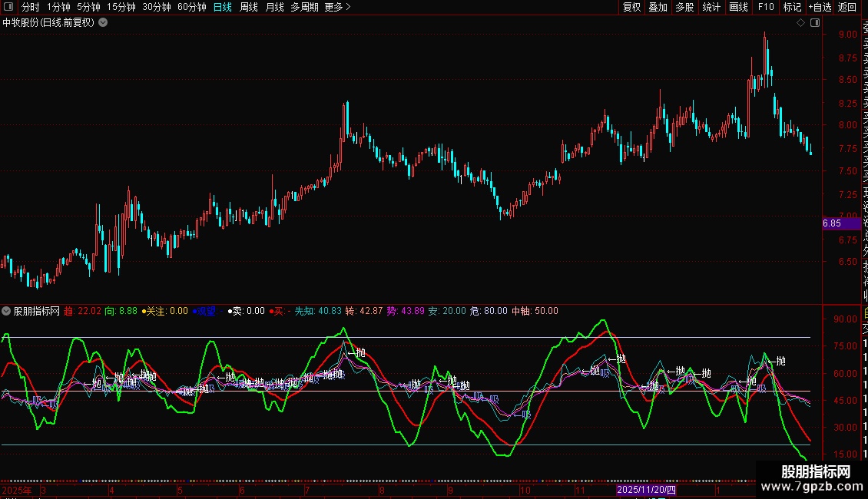Toggle the right side panel icon

(813, 23)
